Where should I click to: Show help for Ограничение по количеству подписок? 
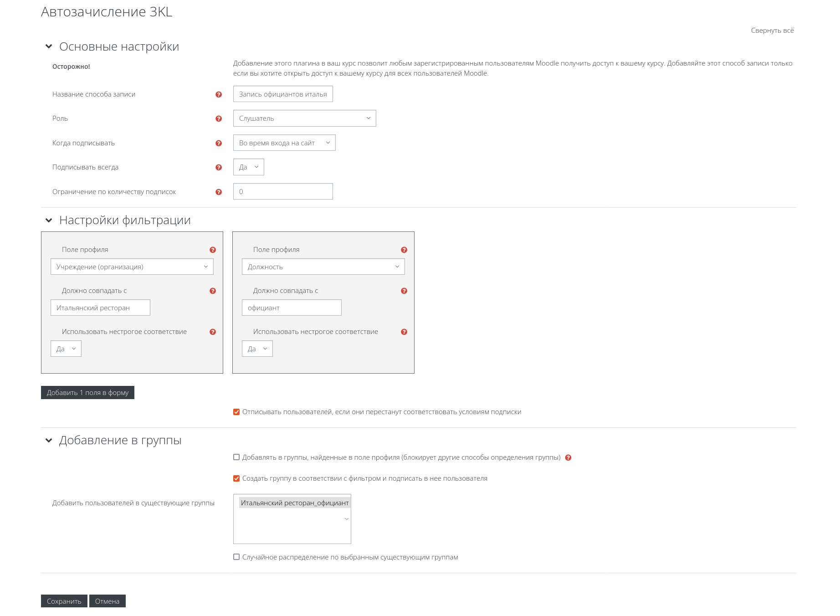pyautogui.click(x=219, y=192)
